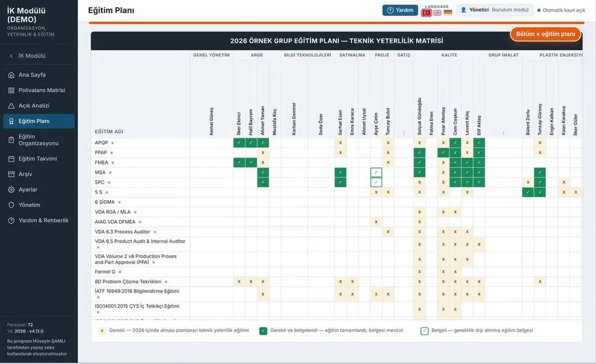Remove the PPAP training row
Image resolution: width=596 pixels, height=364 pixels.
(x=112, y=153)
